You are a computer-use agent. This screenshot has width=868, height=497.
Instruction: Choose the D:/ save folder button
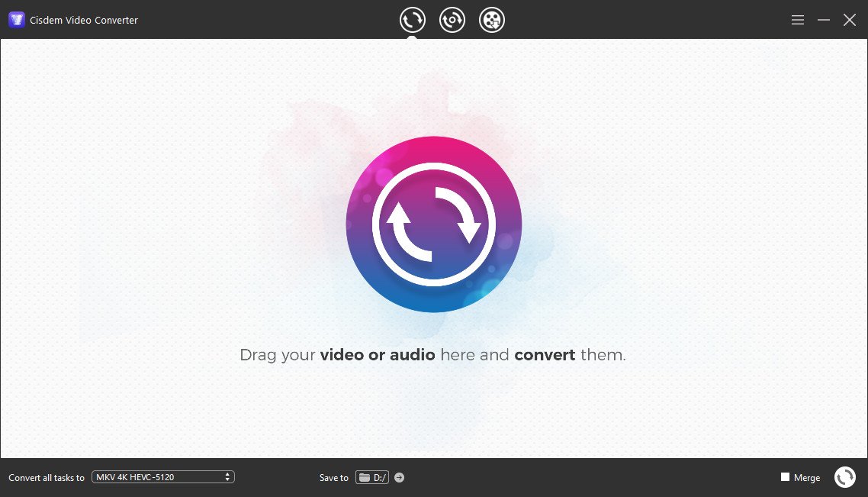point(372,478)
